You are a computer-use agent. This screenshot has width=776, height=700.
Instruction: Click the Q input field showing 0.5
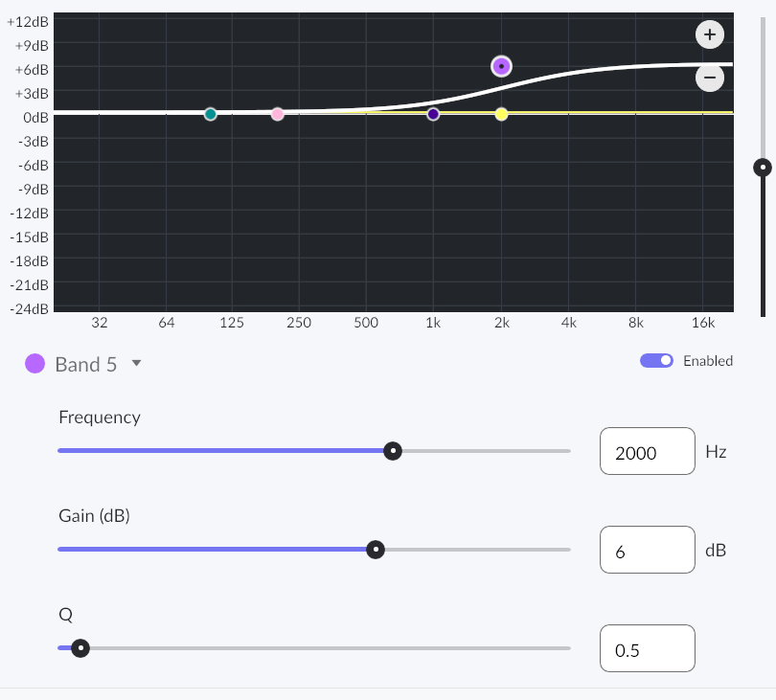pos(647,649)
